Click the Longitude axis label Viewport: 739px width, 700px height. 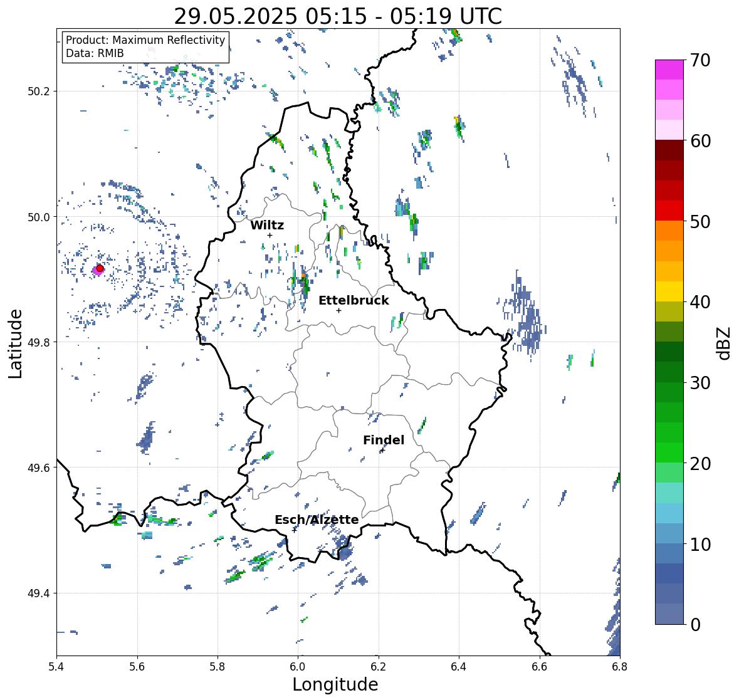pyautogui.click(x=335, y=684)
